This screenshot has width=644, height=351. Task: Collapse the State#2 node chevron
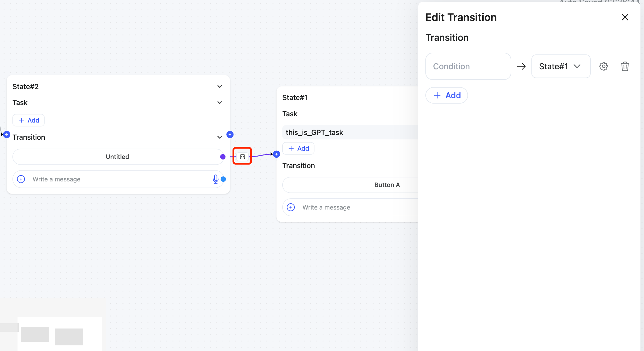click(220, 86)
